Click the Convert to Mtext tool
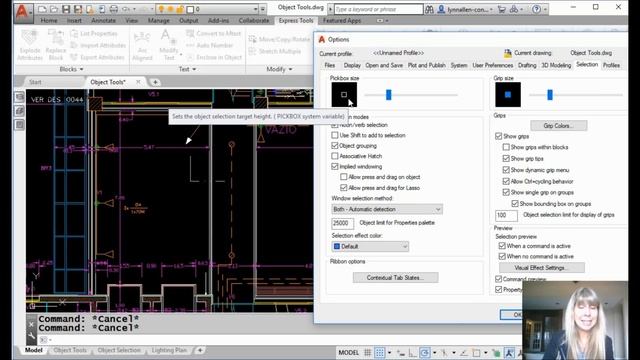Screen dimensions: 640x360 click(214, 33)
